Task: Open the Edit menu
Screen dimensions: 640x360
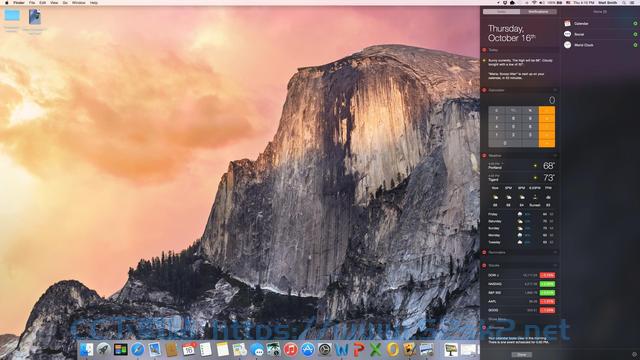Action: coord(42,2)
